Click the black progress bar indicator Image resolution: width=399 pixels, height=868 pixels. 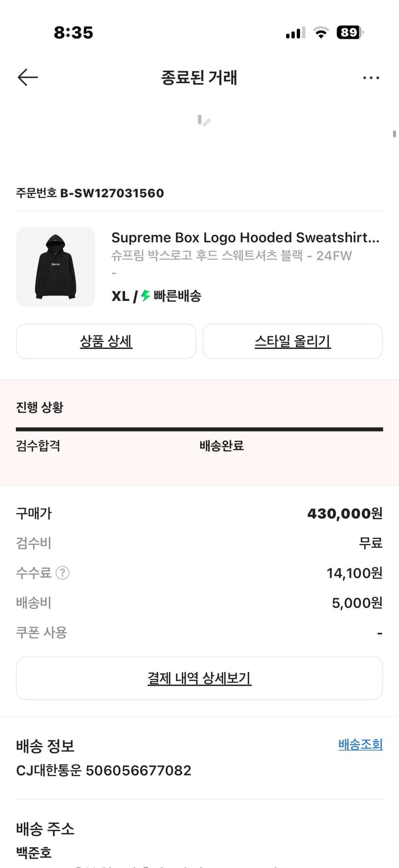click(199, 429)
